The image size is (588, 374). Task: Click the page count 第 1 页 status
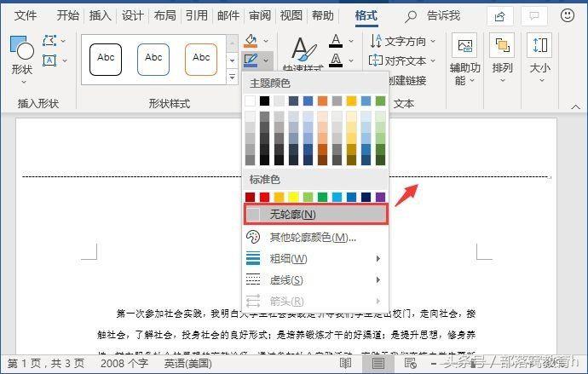[46, 363]
